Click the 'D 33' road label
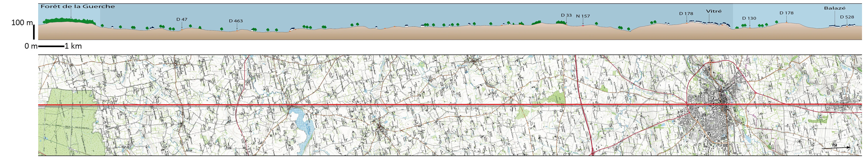 point(566,16)
